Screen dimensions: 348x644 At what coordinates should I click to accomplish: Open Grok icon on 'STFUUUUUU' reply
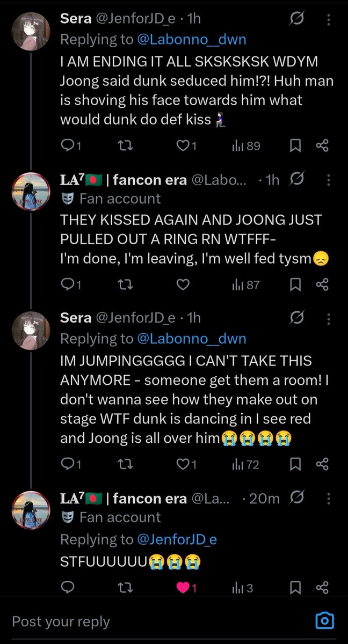tap(296, 499)
